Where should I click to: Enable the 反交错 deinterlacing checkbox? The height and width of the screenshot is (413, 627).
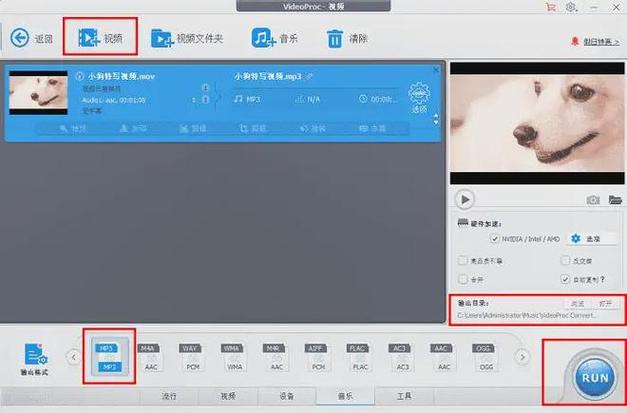[565, 261]
